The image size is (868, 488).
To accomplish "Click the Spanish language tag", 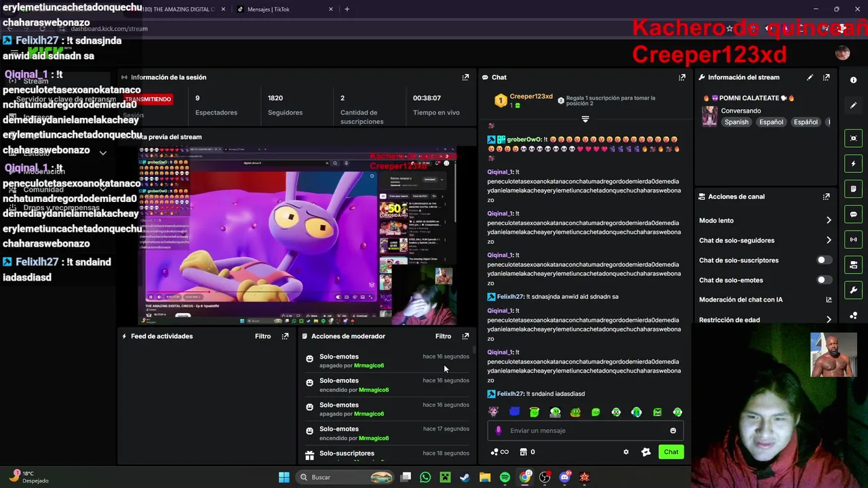I will 736,122.
